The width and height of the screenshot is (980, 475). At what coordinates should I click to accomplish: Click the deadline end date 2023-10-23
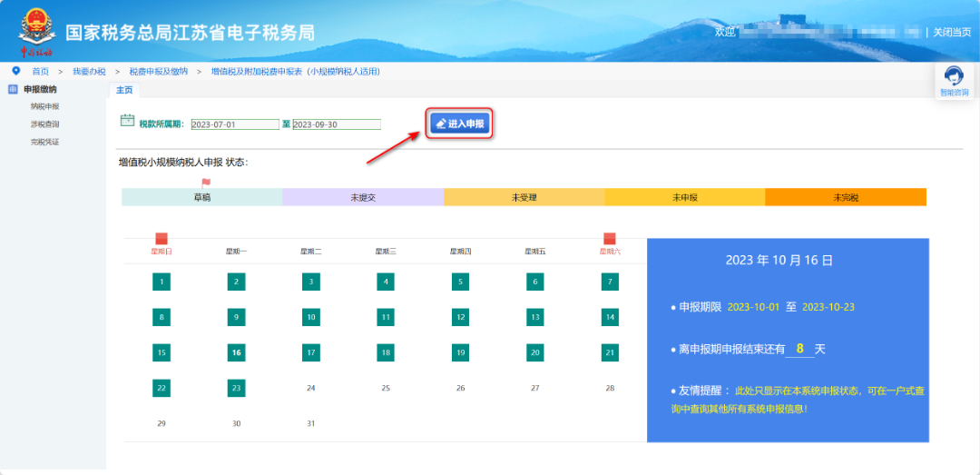coord(828,307)
